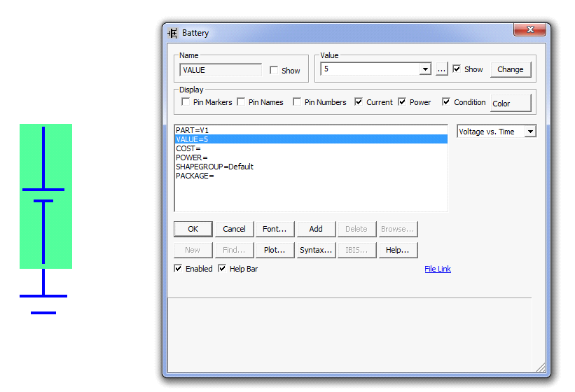Select the COST= attribute row
575x392 pixels.
tap(311, 148)
